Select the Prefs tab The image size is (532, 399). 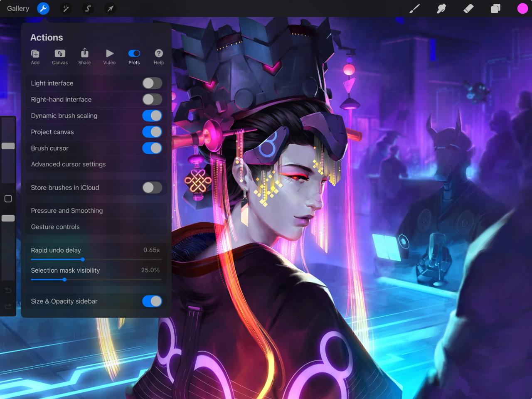pos(134,57)
